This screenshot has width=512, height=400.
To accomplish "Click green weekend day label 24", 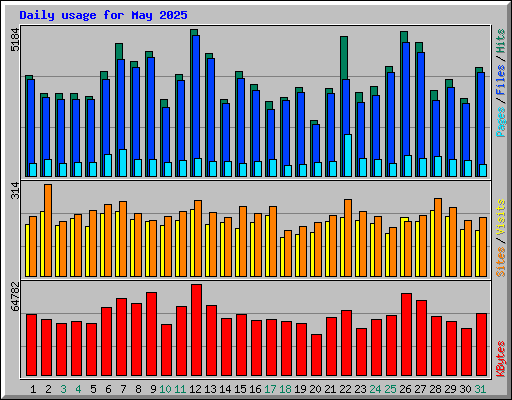I will coord(375,389).
